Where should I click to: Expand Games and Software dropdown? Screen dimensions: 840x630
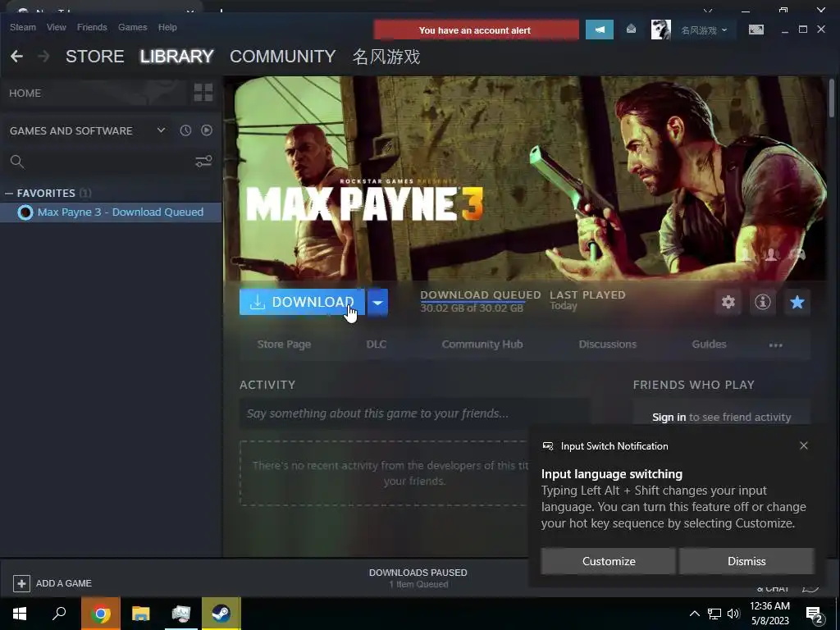[x=161, y=130]
